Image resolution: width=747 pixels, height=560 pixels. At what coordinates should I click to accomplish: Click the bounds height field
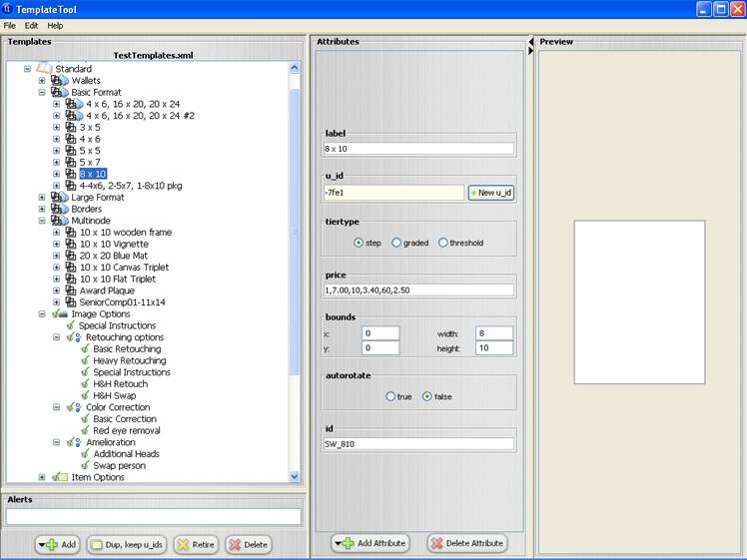point(494,348)
